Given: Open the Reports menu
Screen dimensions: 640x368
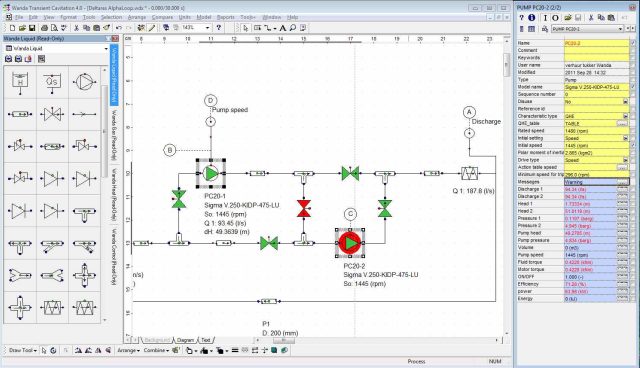Looking at the screenshot, I should [x=225, y=17].
